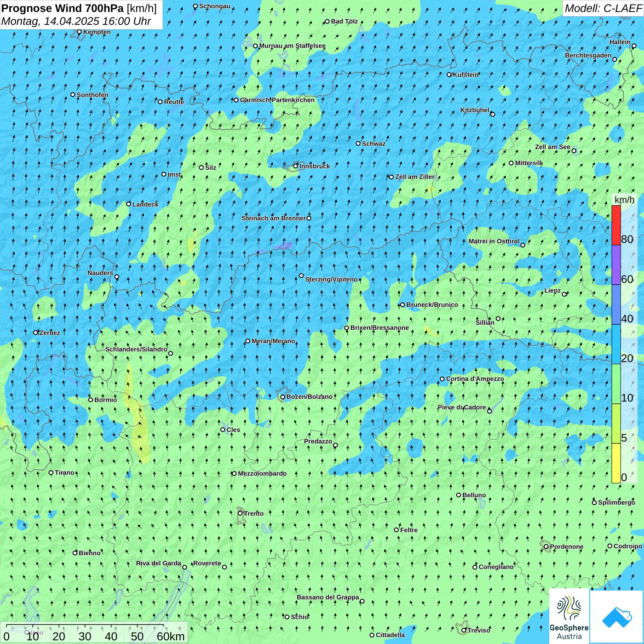
Task: Select the Belluno city marker
Action: (x=459, y=495)
